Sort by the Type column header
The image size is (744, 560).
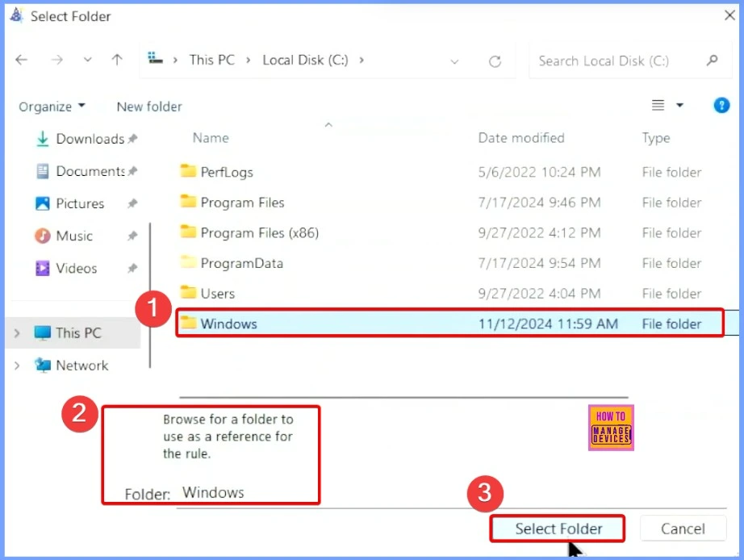(x=656, y=138)
